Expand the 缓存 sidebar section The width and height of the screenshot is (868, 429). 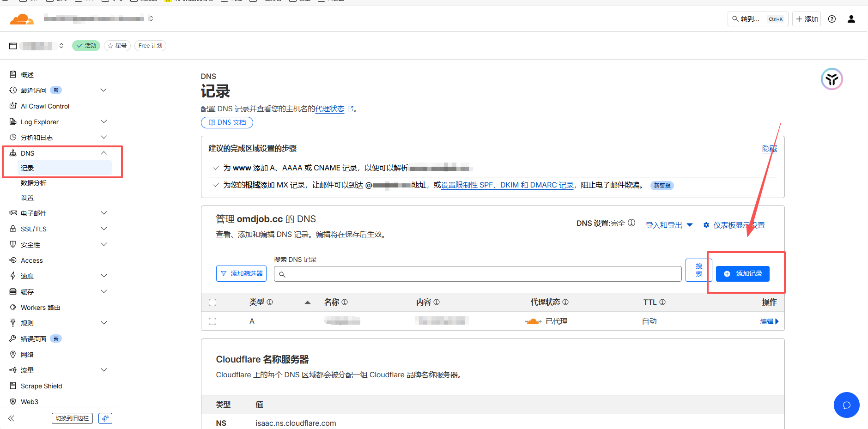click(104, 291)
